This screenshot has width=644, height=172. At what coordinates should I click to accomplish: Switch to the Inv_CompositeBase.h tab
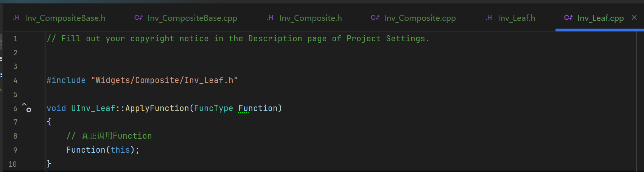65,18
